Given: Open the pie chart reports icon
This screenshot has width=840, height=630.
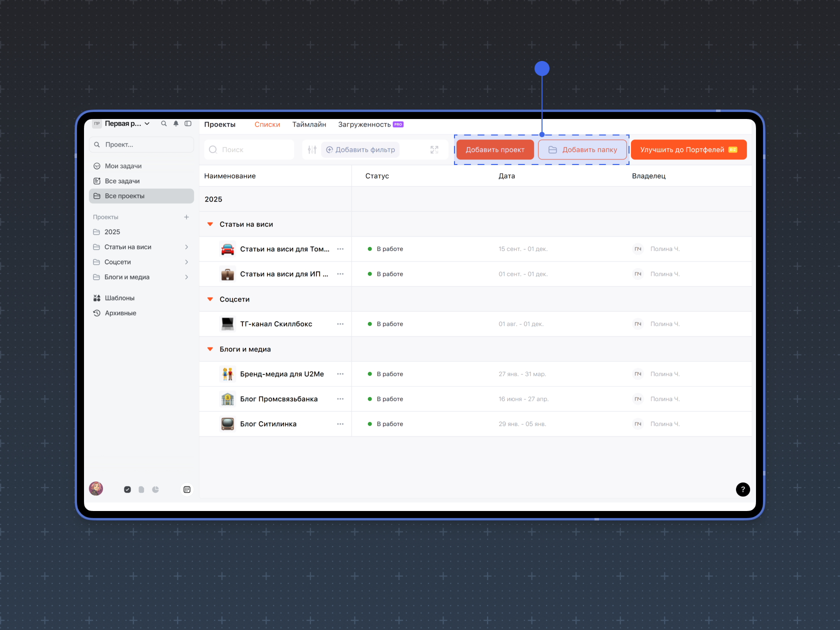Looking at the screenshot, I should 155,489.
